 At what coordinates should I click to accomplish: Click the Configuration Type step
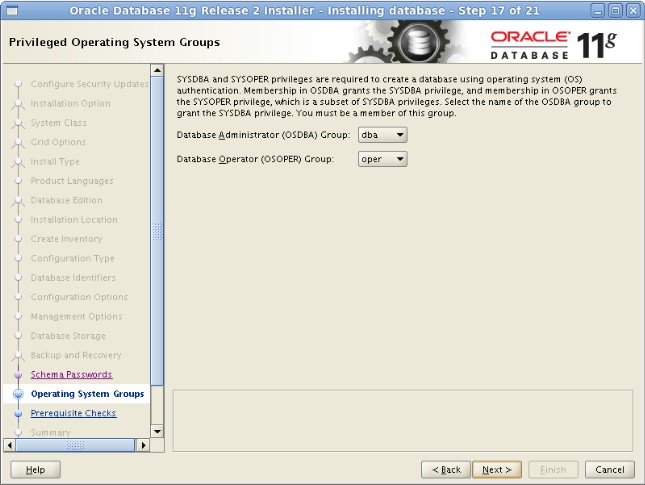pos(73,258)
